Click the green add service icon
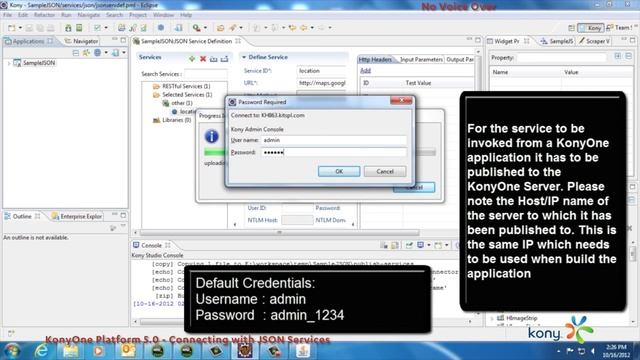The image size is (640, 360). (x=192, y=59)
